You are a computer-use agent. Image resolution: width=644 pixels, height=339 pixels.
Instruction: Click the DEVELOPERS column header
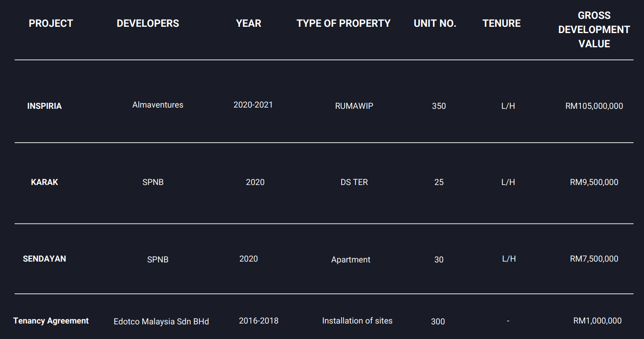pyautogui.click(x=148, y=23)
